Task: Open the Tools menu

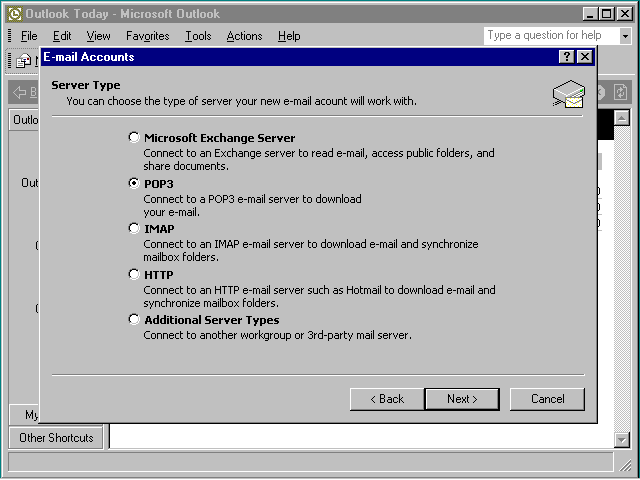Action: [x=198, y=36]
